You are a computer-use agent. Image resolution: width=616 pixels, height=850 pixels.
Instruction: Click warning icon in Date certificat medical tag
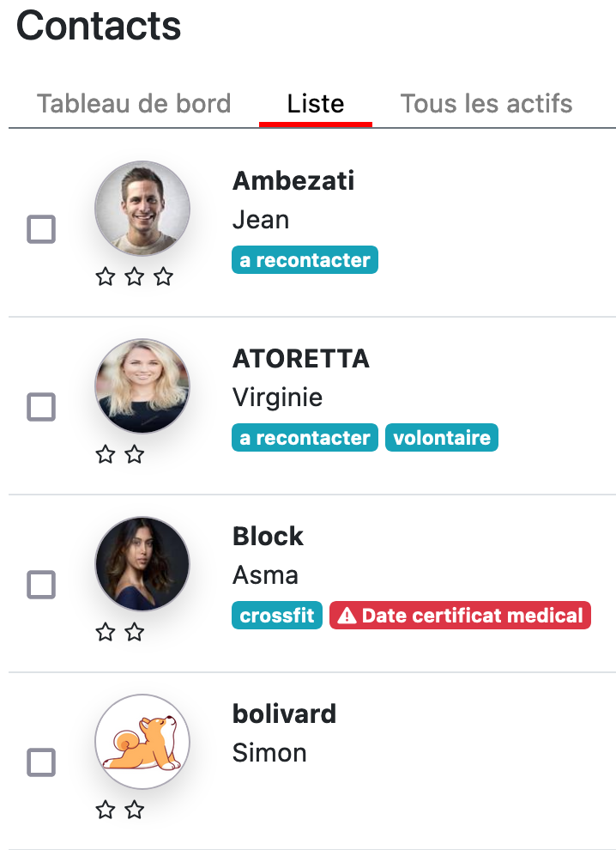[x=347, y=616]
